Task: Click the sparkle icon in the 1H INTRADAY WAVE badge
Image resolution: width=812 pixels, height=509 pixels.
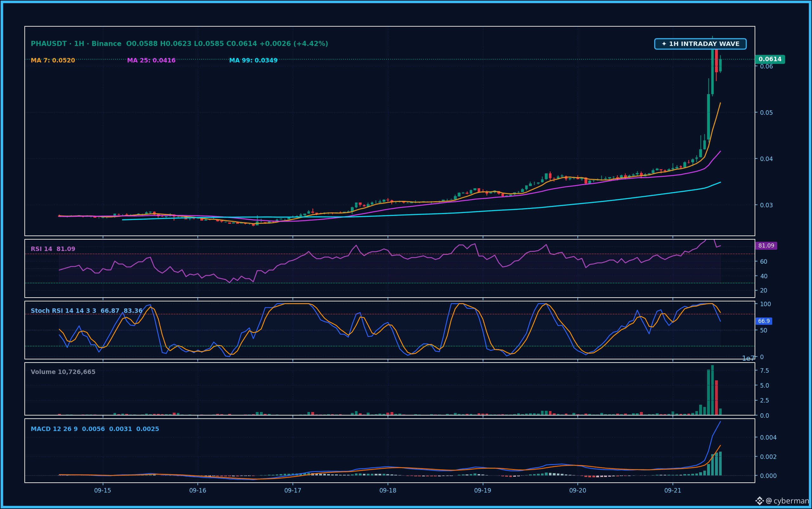Action: 664,44
